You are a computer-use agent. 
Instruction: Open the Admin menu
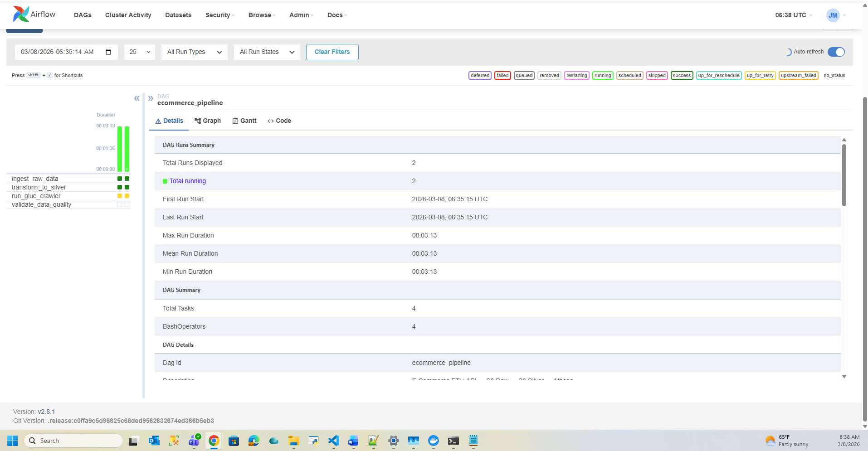[300, 15]
